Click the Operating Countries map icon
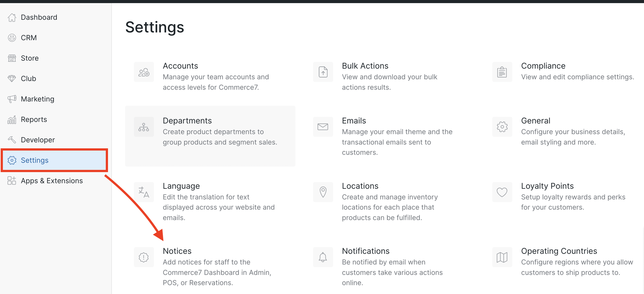 tap(502, 257)
